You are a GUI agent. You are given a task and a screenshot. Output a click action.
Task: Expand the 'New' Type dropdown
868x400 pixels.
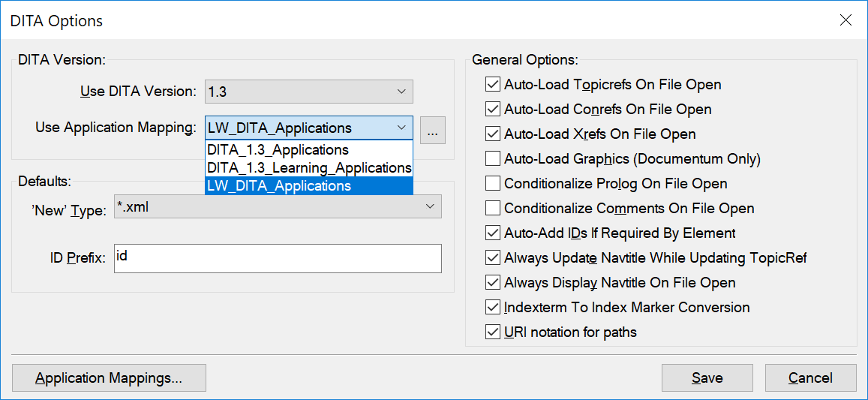pos(278,206)
